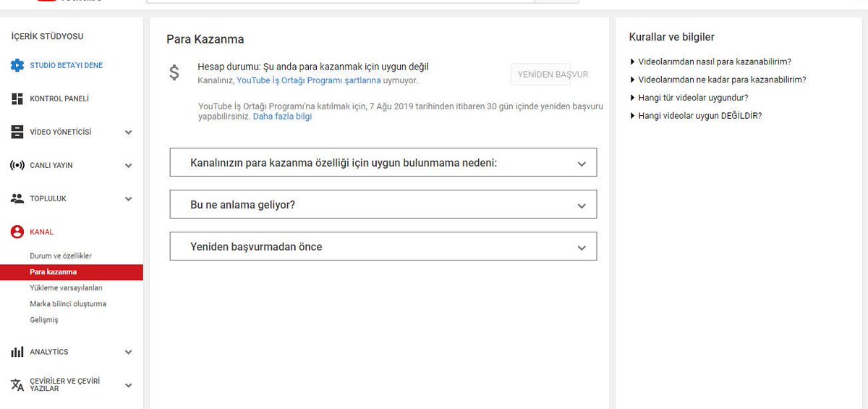Click the Kontrol Paneli dashboard icon

pos(17,98)
